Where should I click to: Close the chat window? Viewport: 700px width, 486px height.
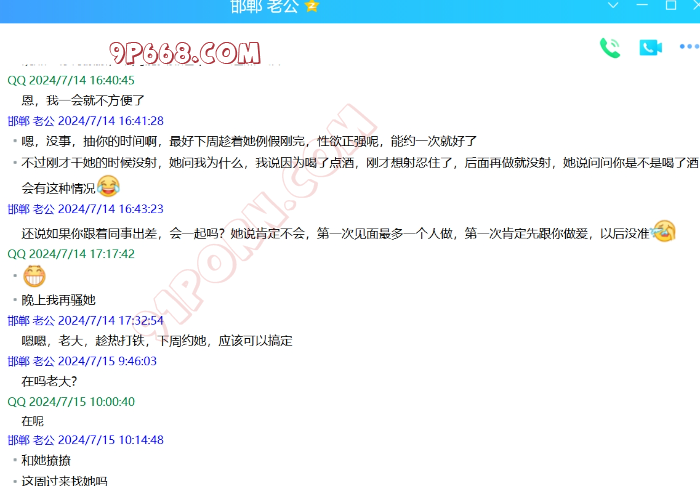(694, 6)
